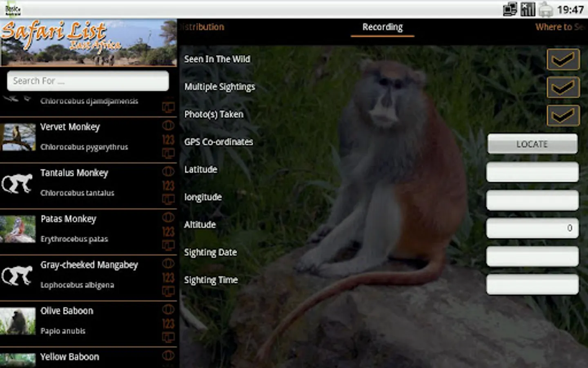Tap the photo icon in Gray-cheeked Mangabey row

tap(168, 292)
